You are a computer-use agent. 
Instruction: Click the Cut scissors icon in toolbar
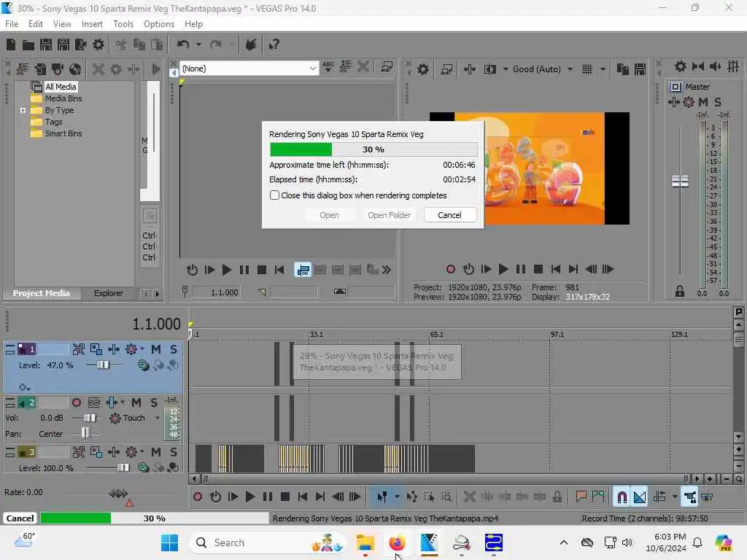(x=122, y=44)
